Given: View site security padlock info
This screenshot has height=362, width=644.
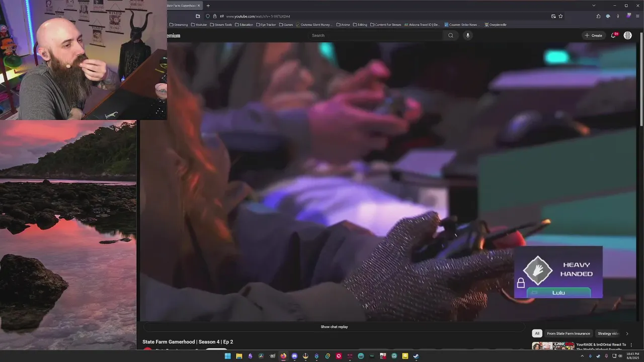Looking at the screenshot, I should click(x=215, y=16).
